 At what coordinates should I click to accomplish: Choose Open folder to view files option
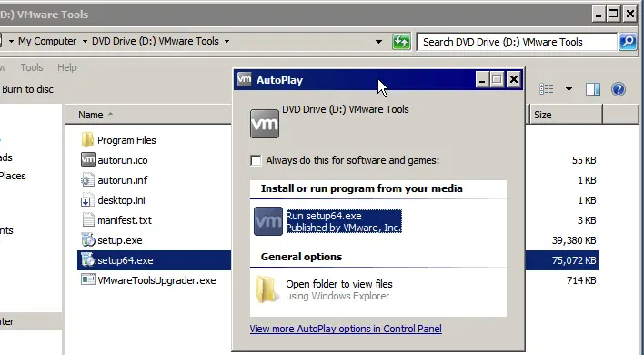point(339,289)
